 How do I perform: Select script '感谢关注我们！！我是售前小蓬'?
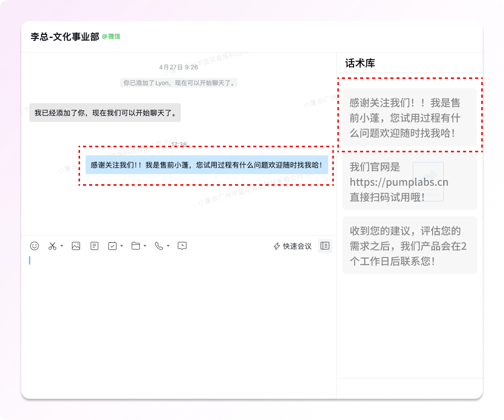[x=410, y=117]
